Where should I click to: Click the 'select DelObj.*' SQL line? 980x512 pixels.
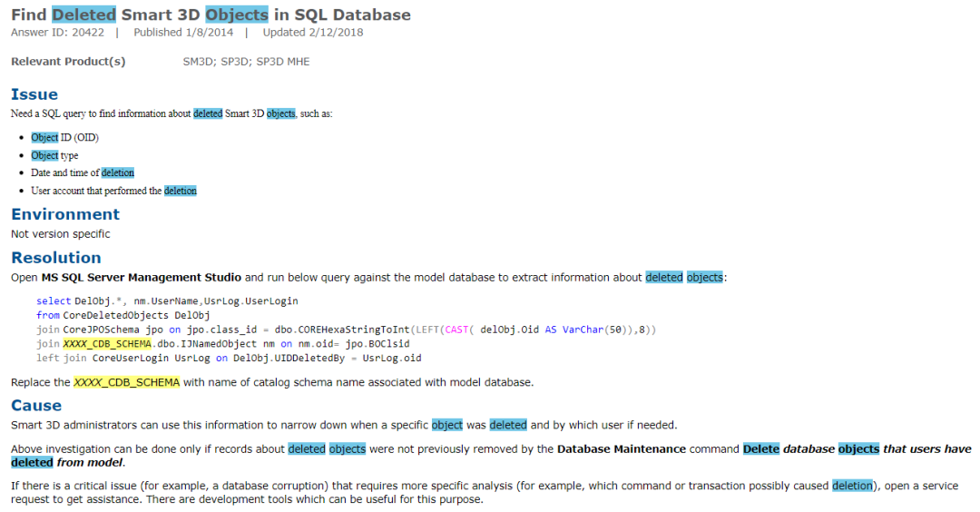(167, 301)
